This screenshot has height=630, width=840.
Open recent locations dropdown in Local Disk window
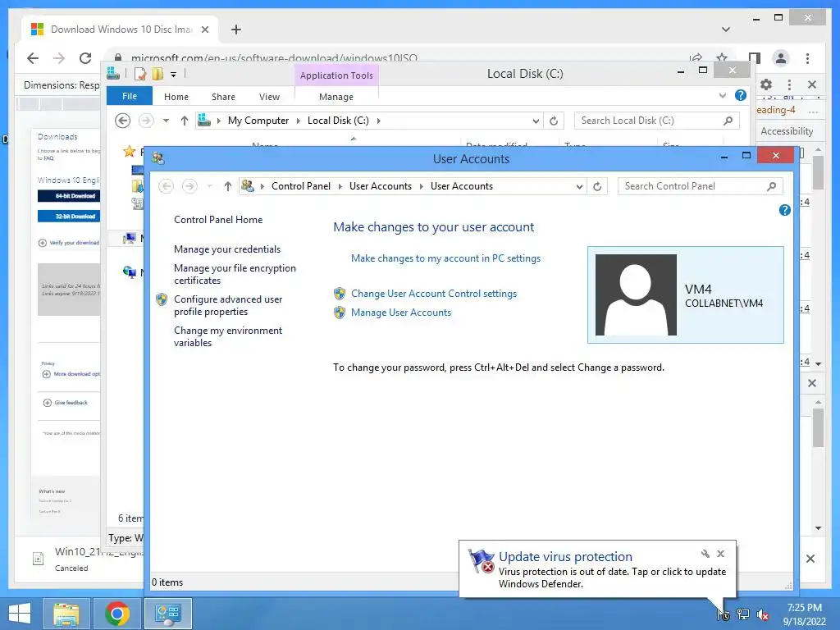pyautogui.click(x=166, y=121)
